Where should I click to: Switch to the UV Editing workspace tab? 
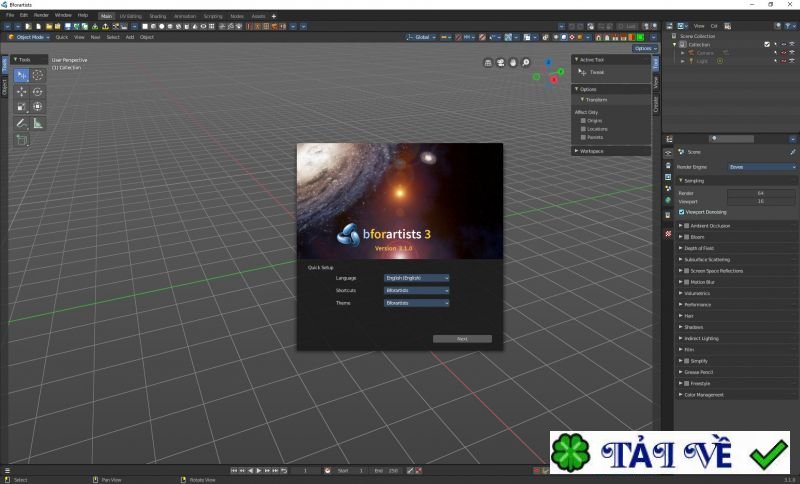pyautogui.click(x=130, y=16)
